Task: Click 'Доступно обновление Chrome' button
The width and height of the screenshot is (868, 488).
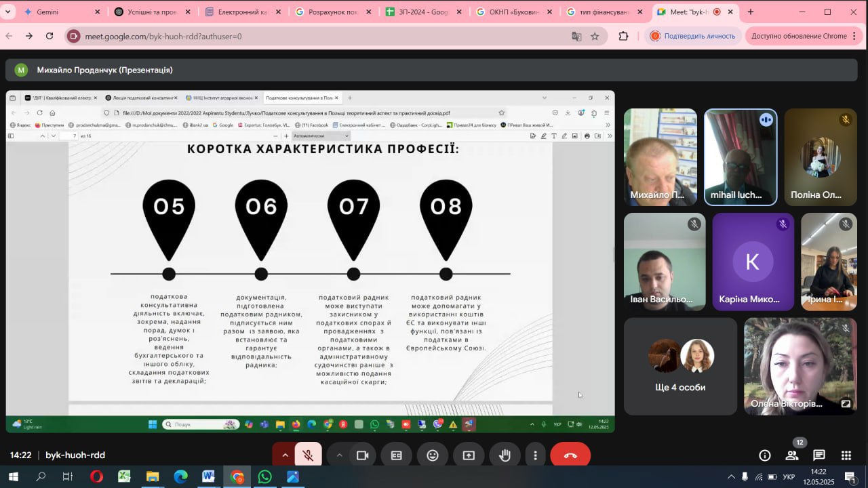Action: pyautogui.click(x=804, y=36)
